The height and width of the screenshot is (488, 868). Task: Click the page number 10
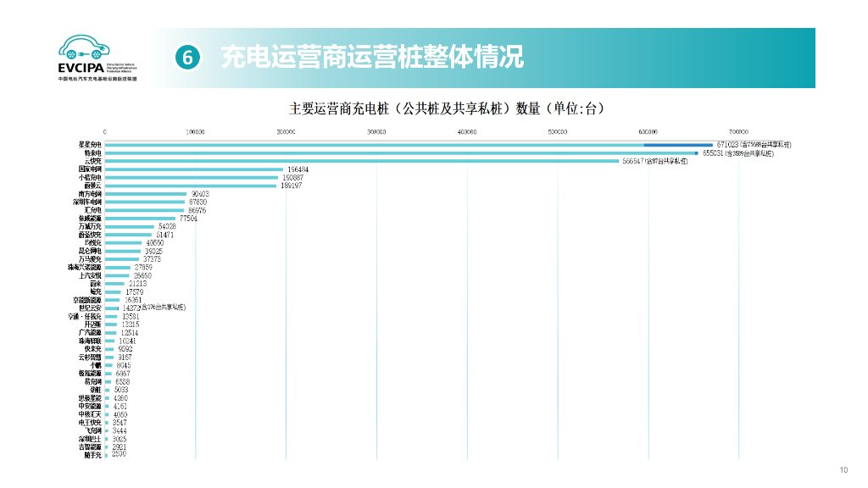pyautogui.click(x=845, y=469)
